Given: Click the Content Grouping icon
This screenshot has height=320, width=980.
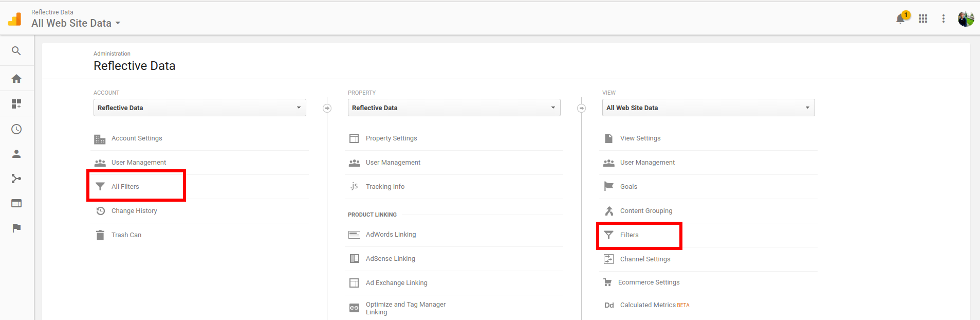Looking at the screenshot, I should [609, 211].
